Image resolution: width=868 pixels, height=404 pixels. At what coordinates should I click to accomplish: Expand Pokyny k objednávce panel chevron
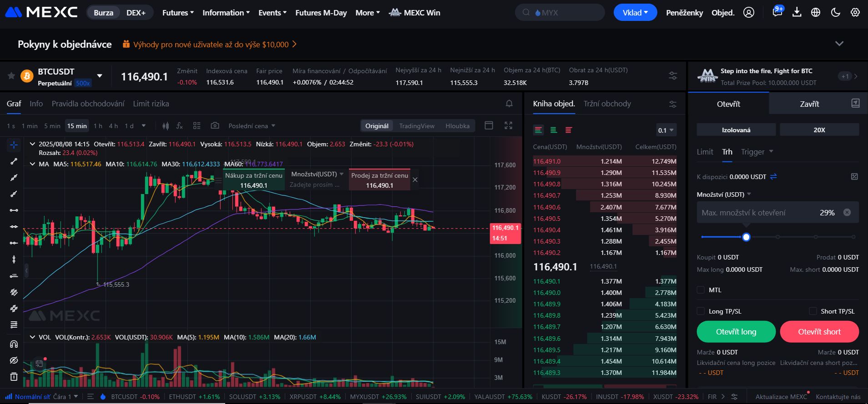tap(839, 44)
